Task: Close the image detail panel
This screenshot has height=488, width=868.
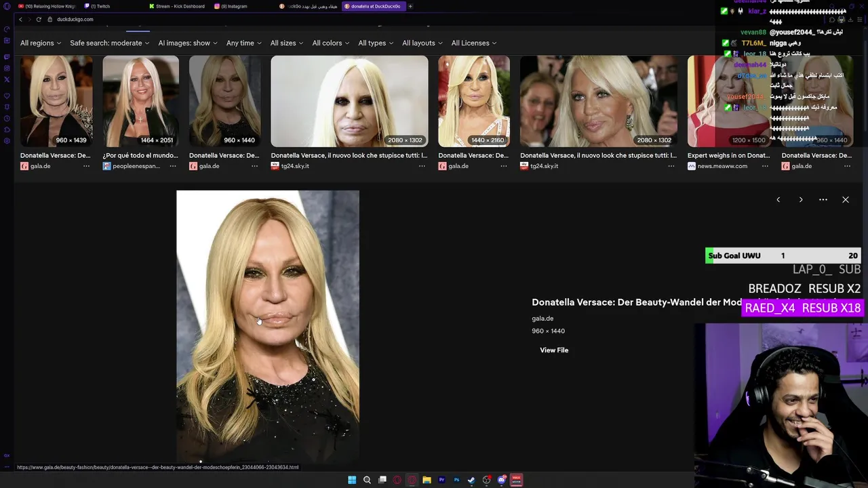Action: coord(846,200)
